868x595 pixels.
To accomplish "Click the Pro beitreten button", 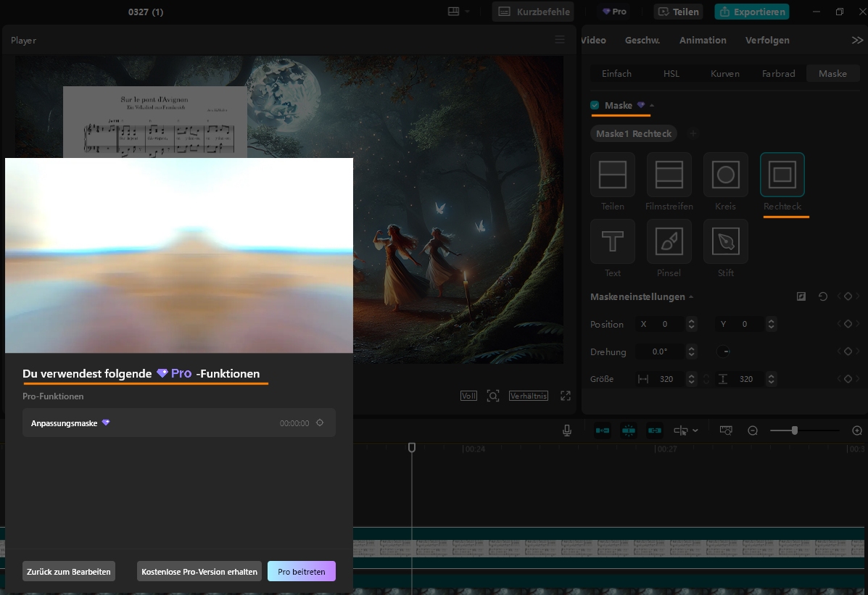I will tap(301, 571).
